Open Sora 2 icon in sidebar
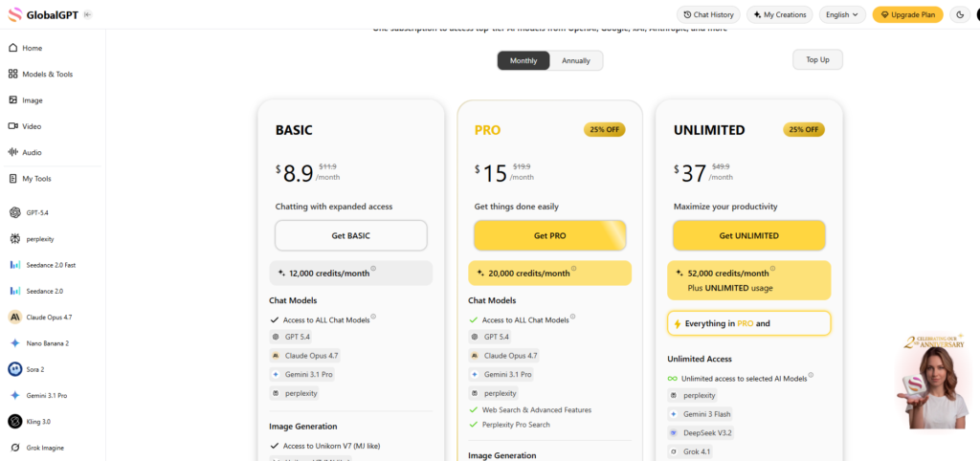The height and width of the screenshot is (461, 980). pos(15,369)
